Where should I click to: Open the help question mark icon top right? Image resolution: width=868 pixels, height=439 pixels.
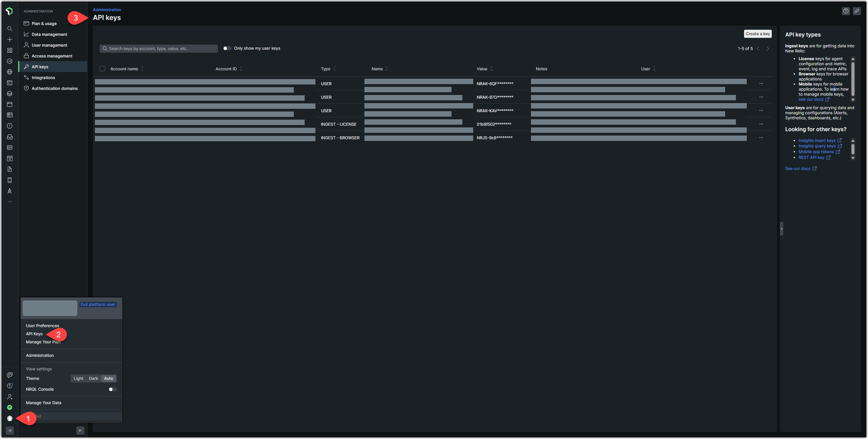tap(846, 11)
